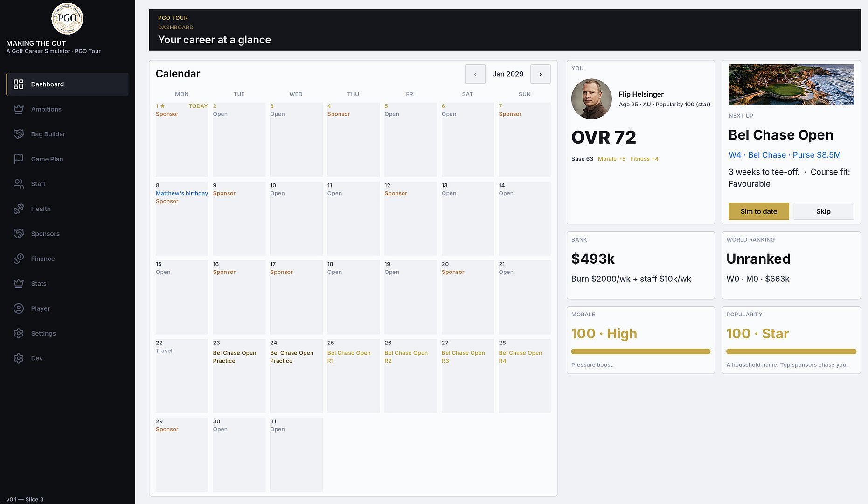868x504 pixels.
Task: Click the Player profile icon
Action: click(x=19, y=308)
